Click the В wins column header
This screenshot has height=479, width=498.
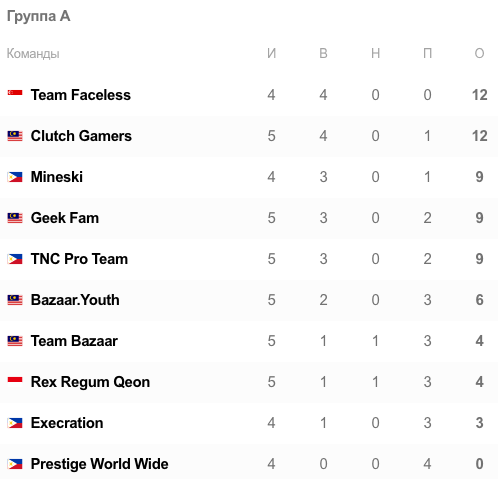click(323, 53)
